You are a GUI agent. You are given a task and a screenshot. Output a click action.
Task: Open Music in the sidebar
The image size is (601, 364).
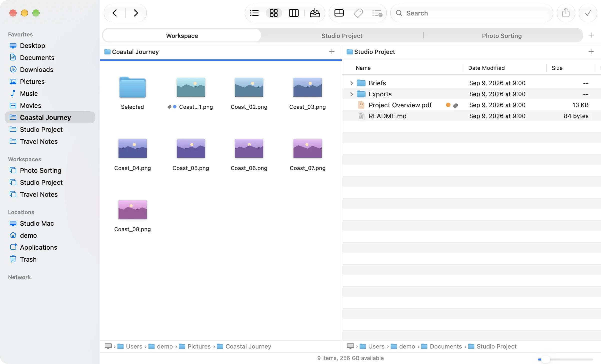pos(50,94)
